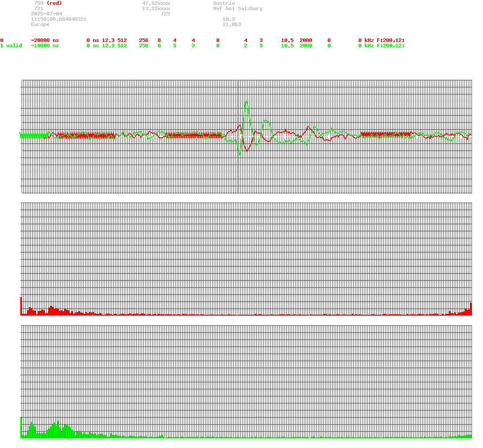Click the country text "Austria"
This screenshot has width=483, height=448.
click(x=224, y=3)
